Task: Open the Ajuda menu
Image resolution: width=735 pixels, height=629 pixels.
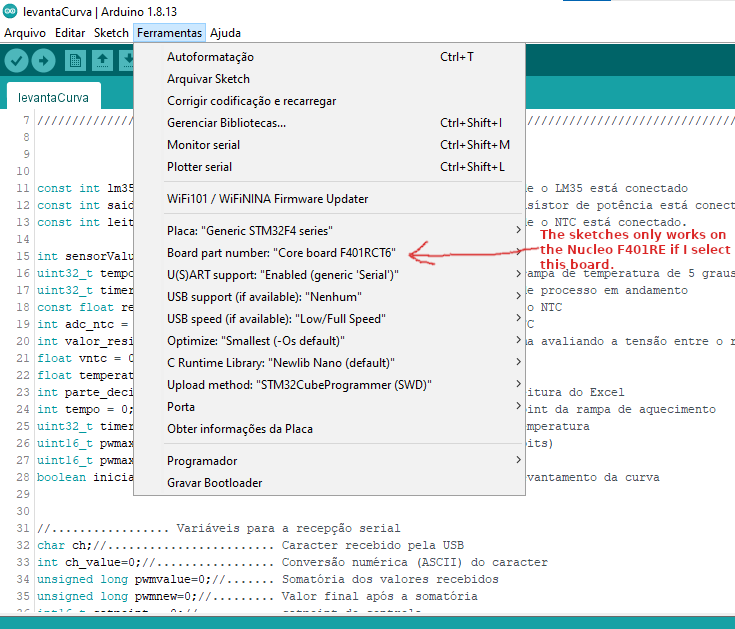Action: click(225, 33)
